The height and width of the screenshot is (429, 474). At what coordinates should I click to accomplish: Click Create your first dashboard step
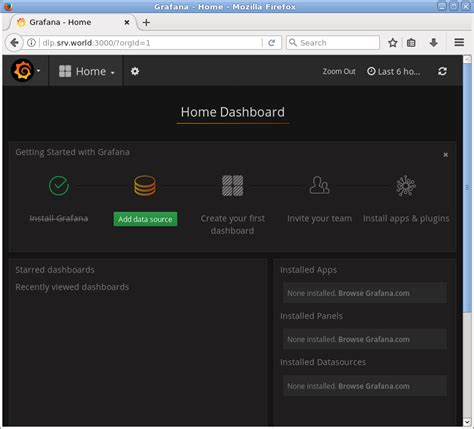[x=232, y=224]
